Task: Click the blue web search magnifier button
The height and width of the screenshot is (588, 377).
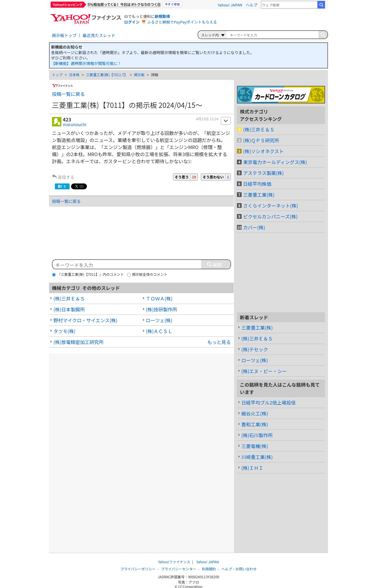Action: (321, 5)
